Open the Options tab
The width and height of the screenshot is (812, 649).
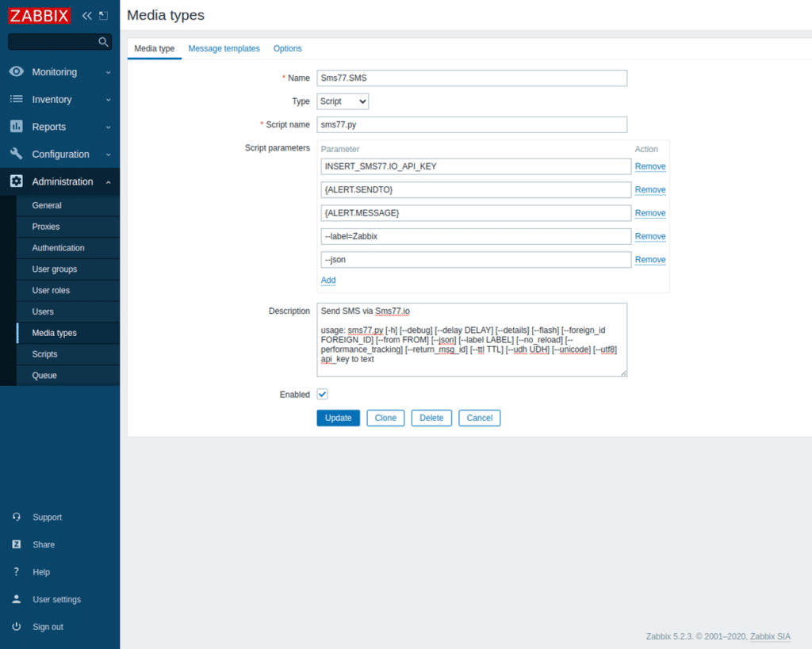[x=287, y=48]
